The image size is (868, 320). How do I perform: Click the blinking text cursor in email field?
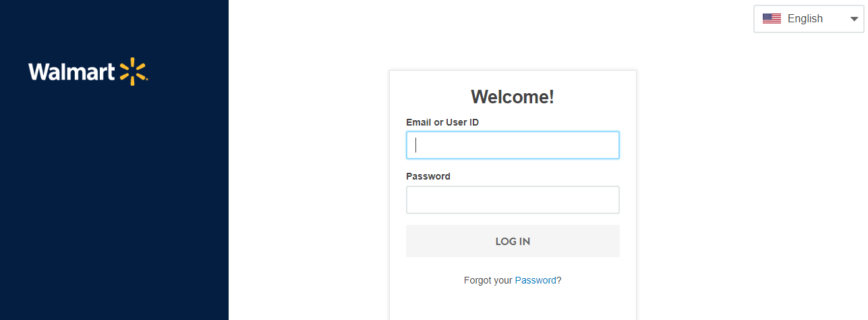click(416, 145)
